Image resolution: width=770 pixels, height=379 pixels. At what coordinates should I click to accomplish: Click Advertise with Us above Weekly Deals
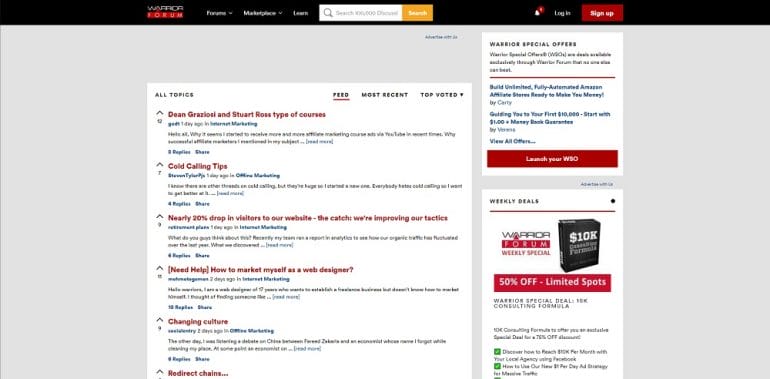pos(597,184)
